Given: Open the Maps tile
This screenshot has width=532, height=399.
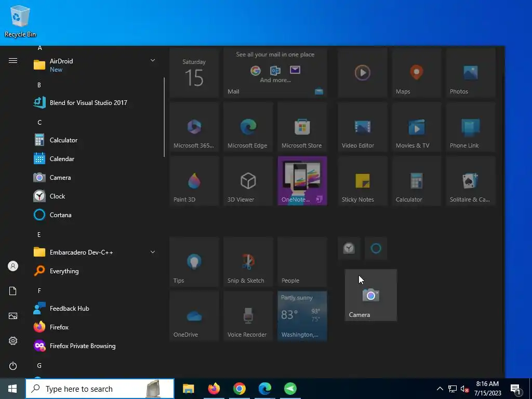Looking at the screenshot, I should click(x=417, y=73).
